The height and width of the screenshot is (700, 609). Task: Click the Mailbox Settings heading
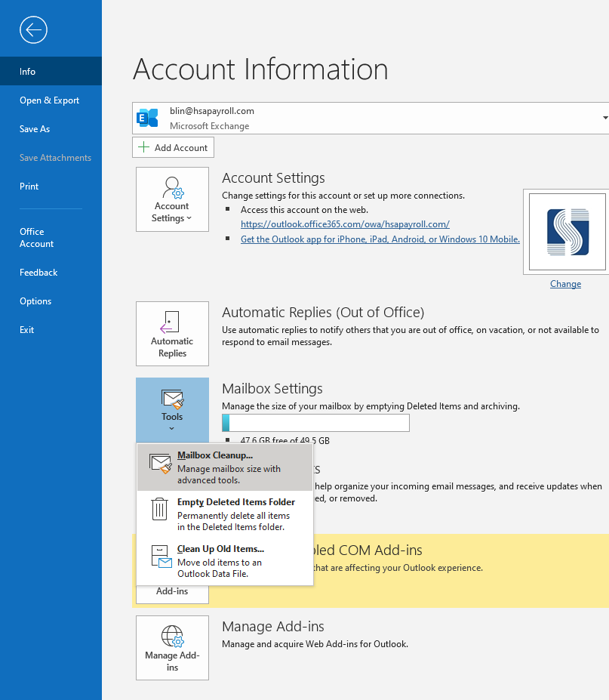[x=272, y=388]
